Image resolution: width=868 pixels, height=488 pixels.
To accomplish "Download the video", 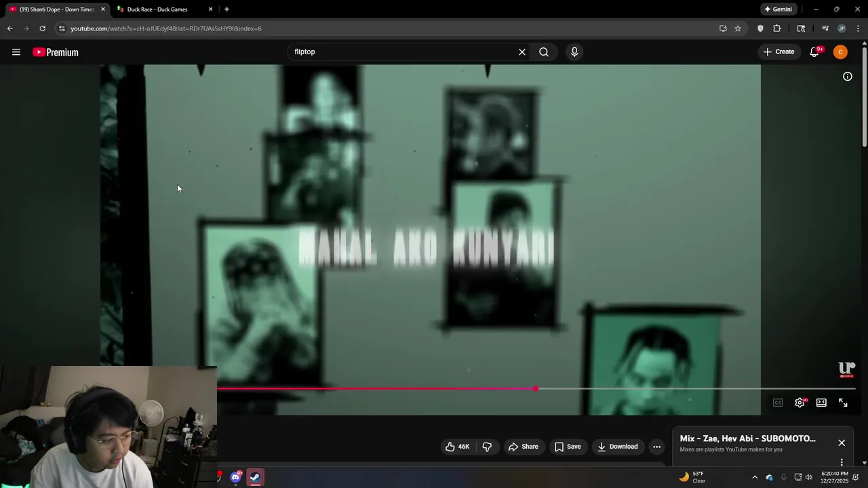I will coord(618,447).
